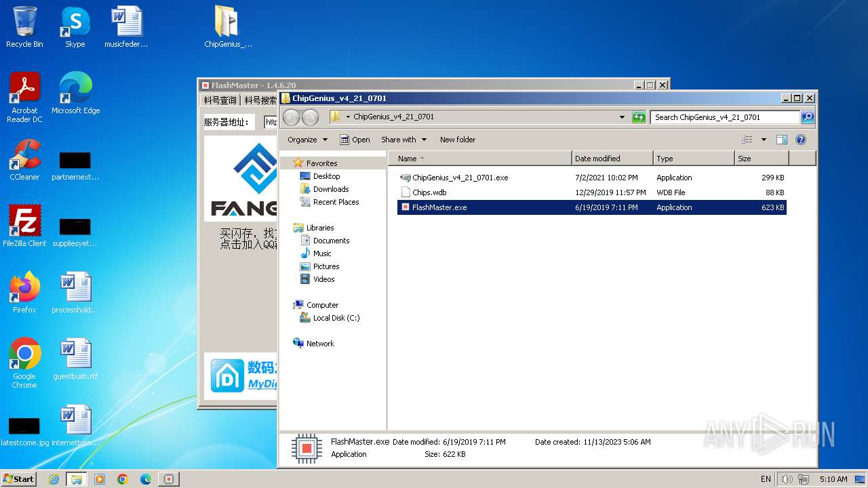
Task: Click the volume speaker tray icon
Action: (787, 479)
